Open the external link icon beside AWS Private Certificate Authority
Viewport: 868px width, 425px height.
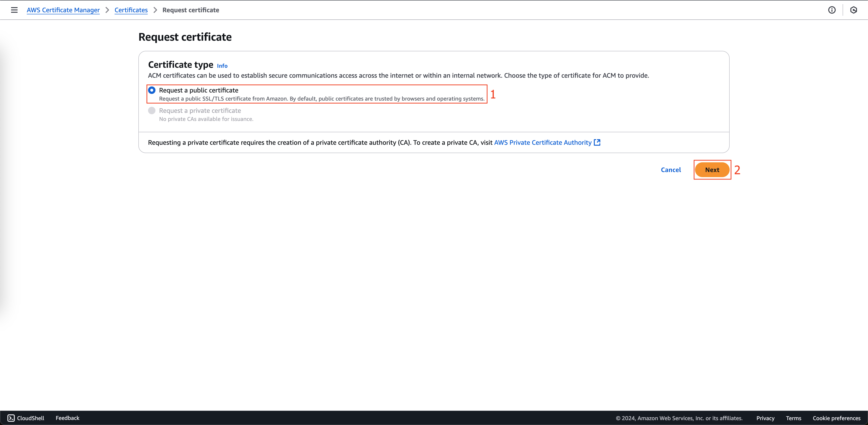point(597,142)
